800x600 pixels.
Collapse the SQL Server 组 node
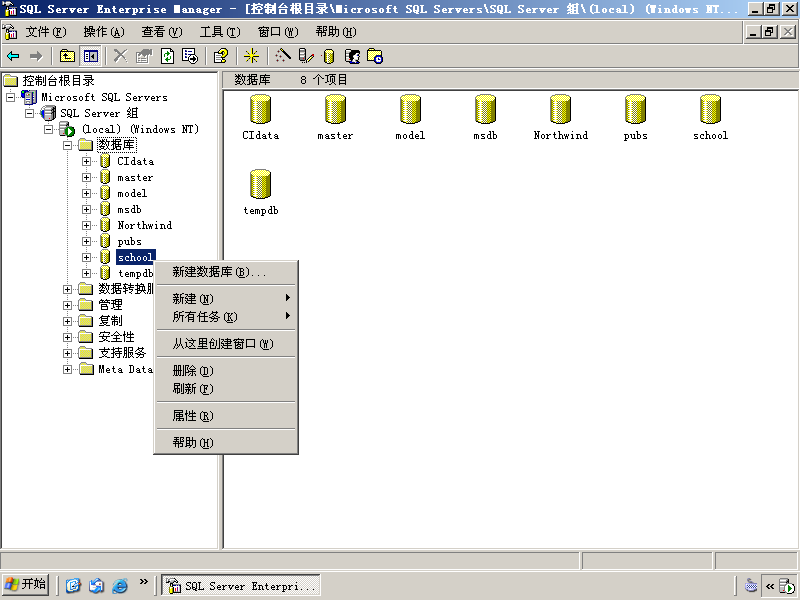tap(30, 113)
